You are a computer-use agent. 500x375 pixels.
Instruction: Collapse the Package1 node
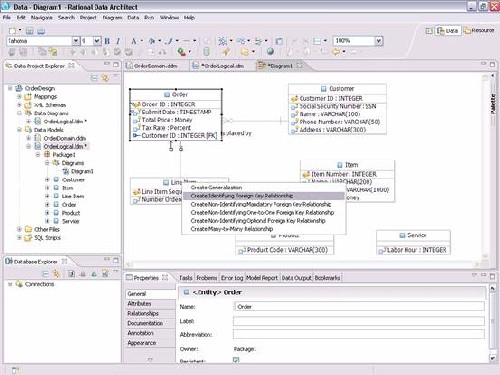(38, 154)
